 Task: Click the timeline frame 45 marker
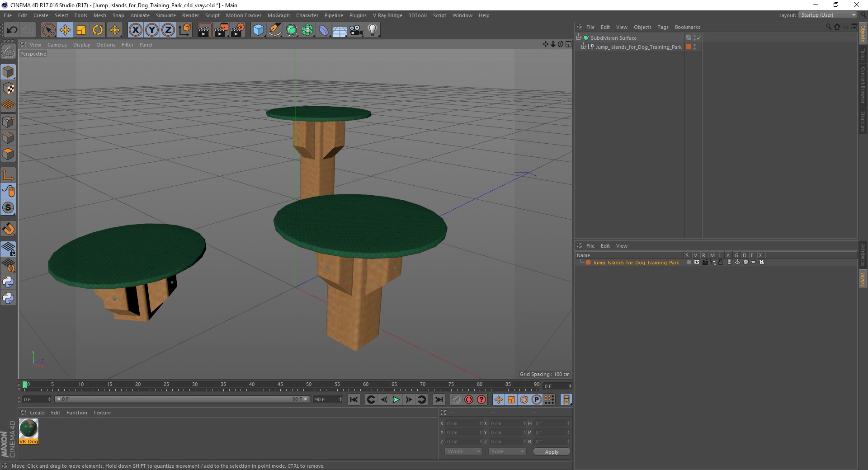click(x=280, y=385)
